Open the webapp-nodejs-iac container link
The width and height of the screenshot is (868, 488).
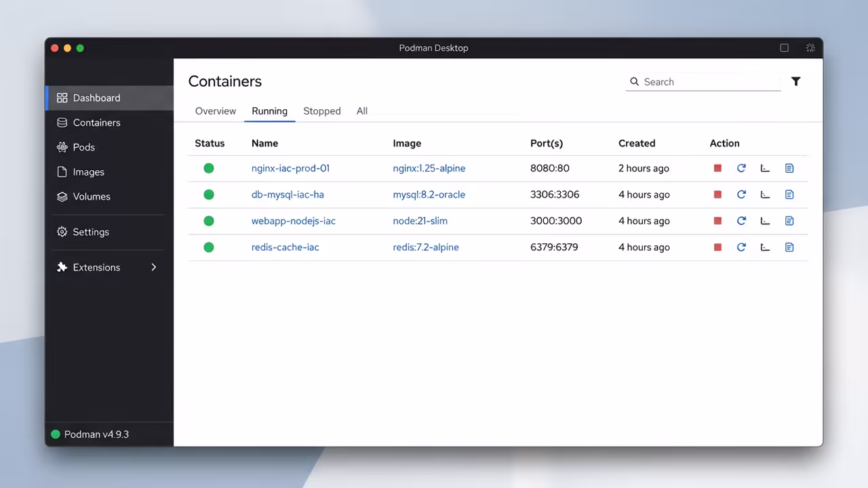pyautogui.click(x=294, y=221)
